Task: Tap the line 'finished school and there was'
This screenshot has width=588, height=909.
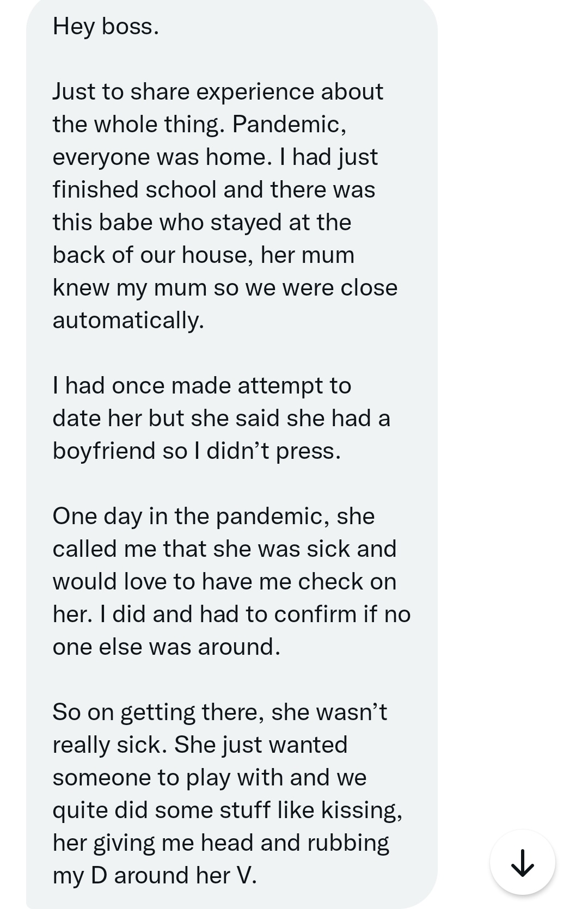Action: click(x=214, y=189)
